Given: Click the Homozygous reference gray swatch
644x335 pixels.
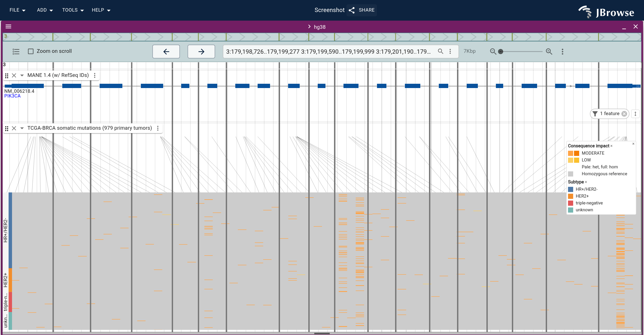Looking at the screenshot, I should (571, 174).
